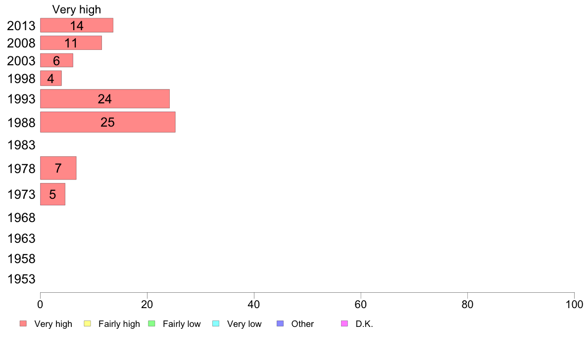Click the Fairly high yellow legend swatch
This screenshot has width=588, height=364.
click(88, 323)
